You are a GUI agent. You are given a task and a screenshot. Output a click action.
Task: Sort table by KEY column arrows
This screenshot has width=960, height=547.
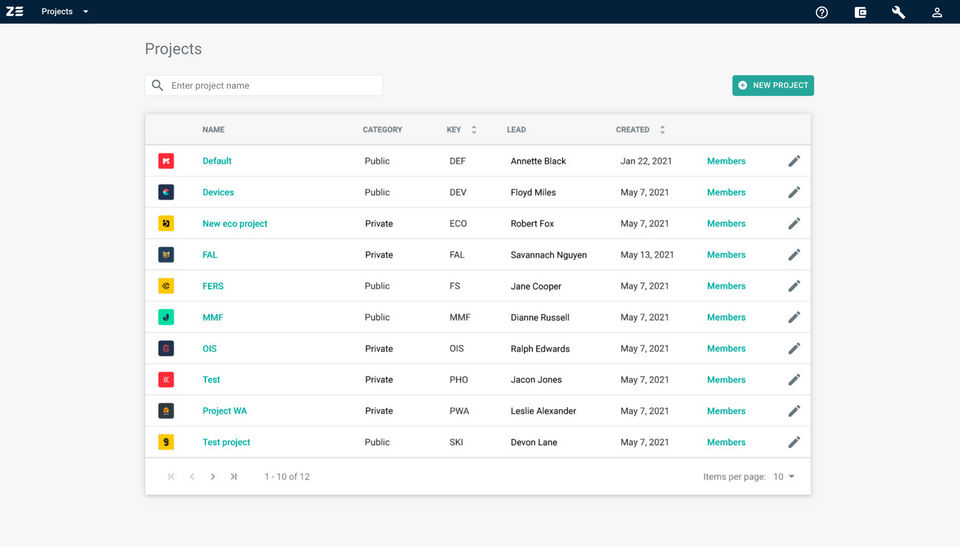click(474, 130)
